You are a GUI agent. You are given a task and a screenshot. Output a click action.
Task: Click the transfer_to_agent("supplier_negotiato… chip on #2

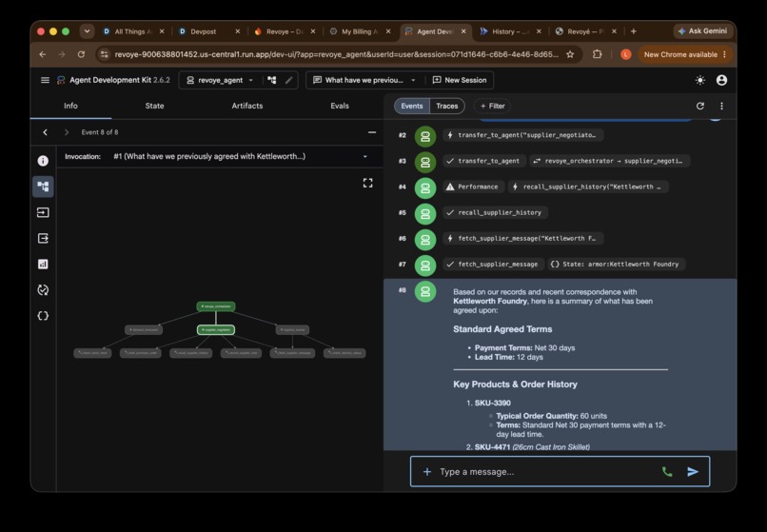pyautogui.click(x=522, y=135)
